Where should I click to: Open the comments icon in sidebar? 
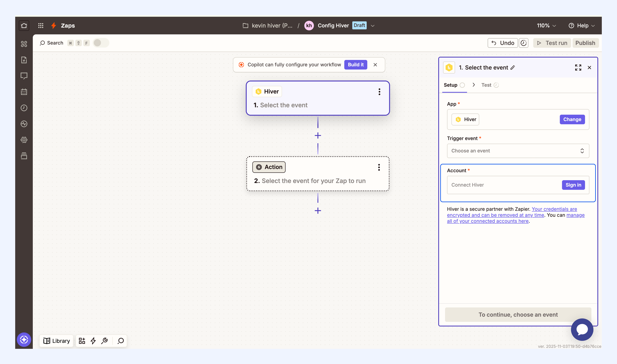(24, 76)
